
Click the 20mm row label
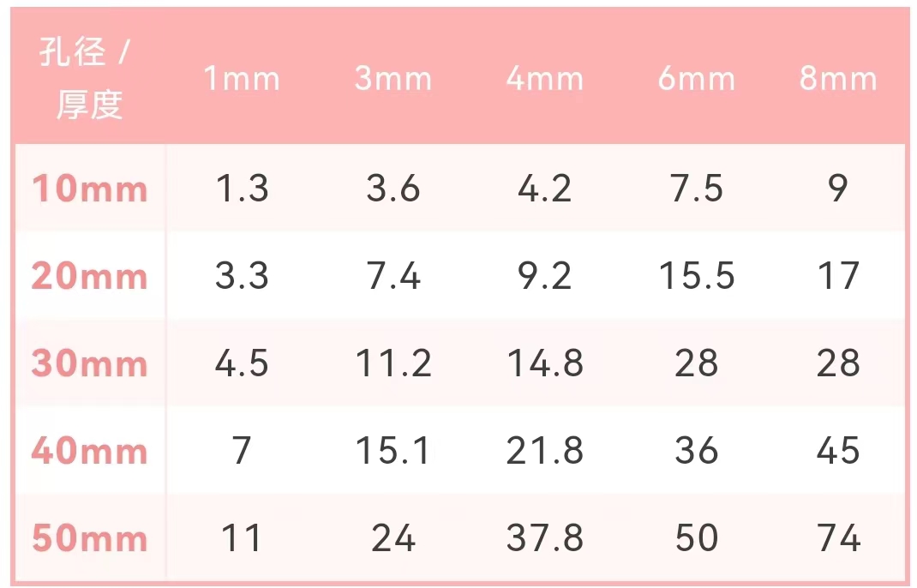pyautogui.click(x=89, y=275)
